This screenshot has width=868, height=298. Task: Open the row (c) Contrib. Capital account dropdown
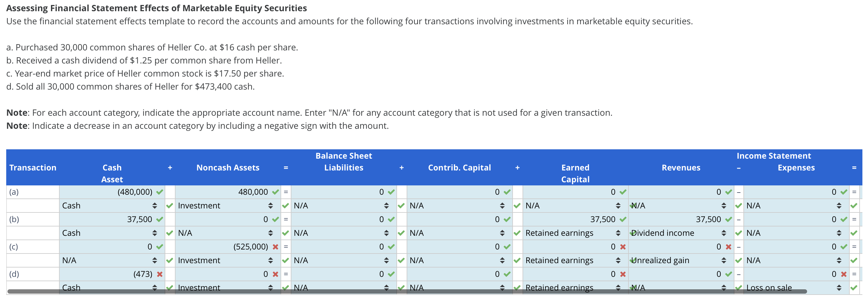pyautogui.click(x=459, y=260)
